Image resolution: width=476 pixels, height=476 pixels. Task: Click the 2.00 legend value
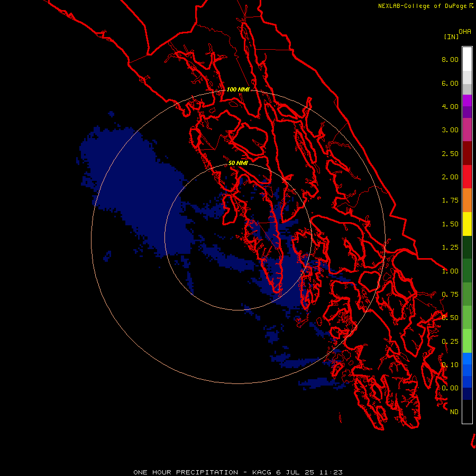(450, 177)
